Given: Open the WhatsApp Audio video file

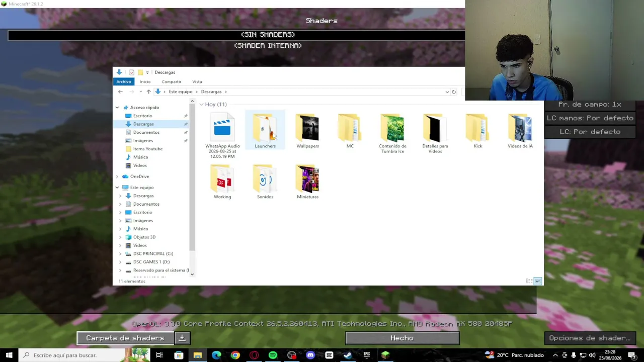Looking at the screenshot, I should pos(222,136).
